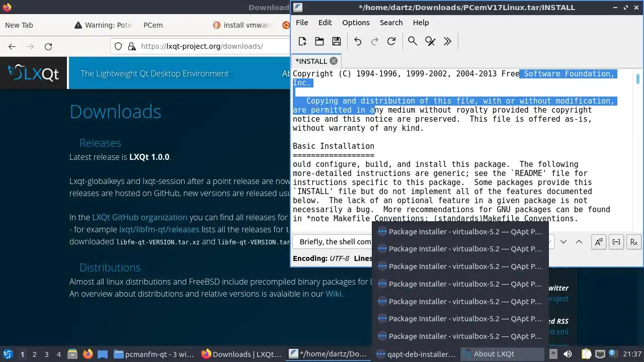Click the show desktop icon in taskbar

(103, 354)
